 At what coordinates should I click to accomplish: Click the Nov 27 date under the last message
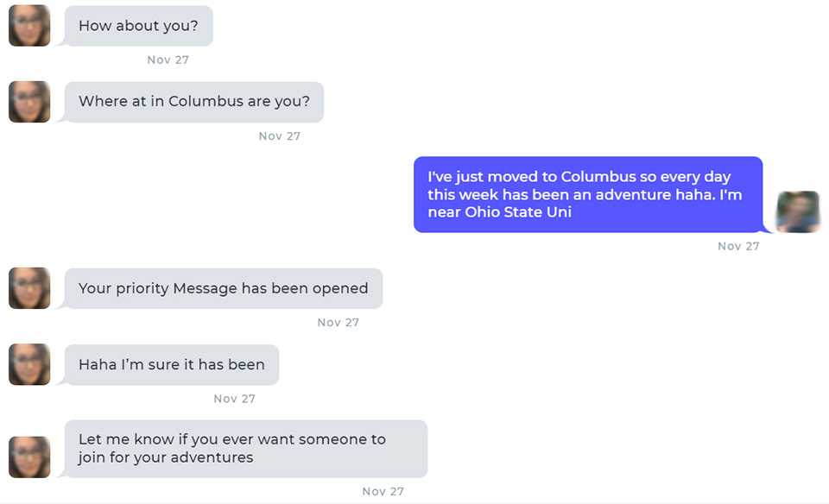tap(383, 491)
